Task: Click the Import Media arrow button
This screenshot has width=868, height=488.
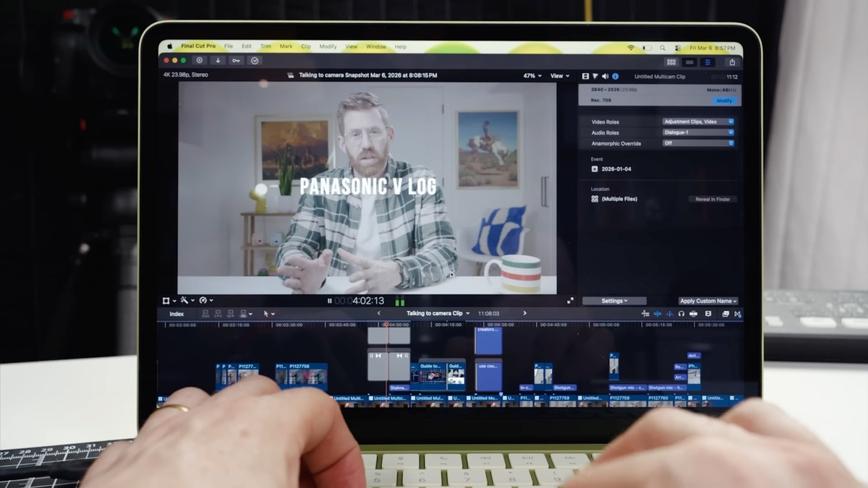Action: pyautogui.click(x=218, y=61)
